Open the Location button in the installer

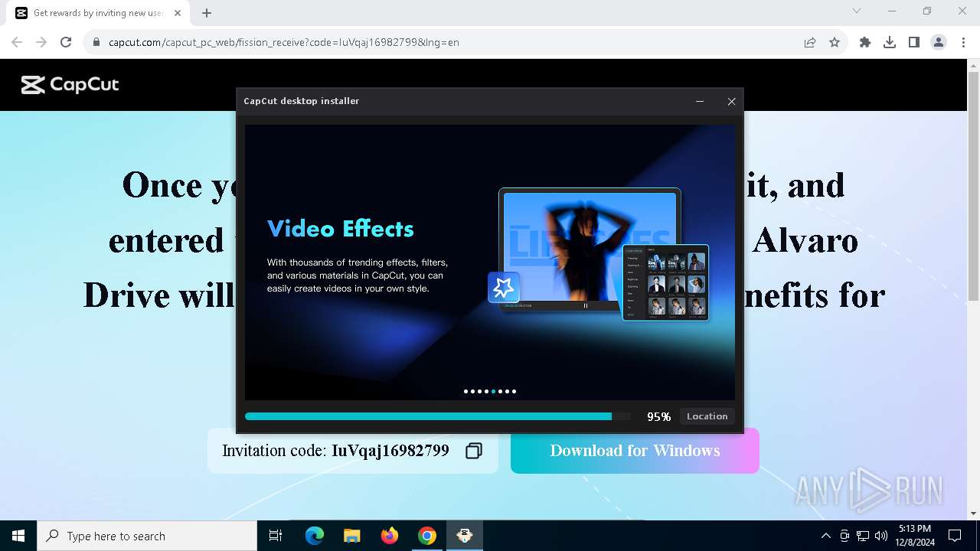coord(707,416)
